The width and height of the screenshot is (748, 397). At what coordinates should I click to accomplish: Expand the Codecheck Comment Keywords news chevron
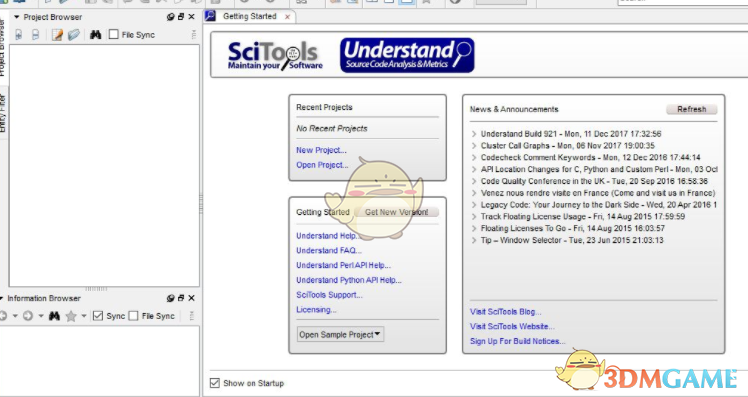coord(474,157)
